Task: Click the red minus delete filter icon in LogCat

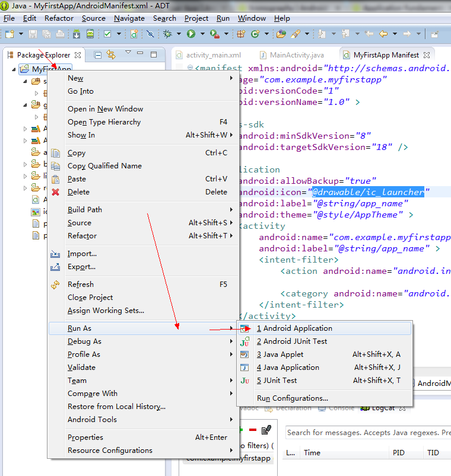Action: [253, 430]
